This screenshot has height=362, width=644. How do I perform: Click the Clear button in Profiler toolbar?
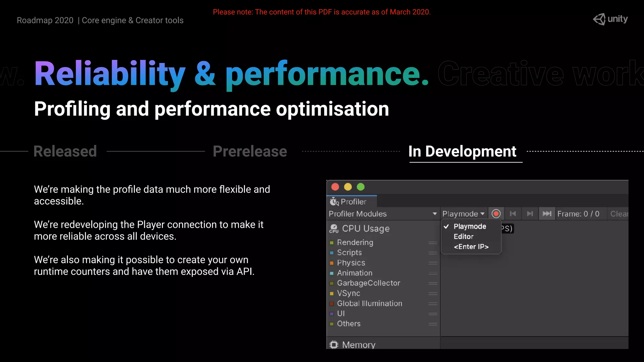619,214
